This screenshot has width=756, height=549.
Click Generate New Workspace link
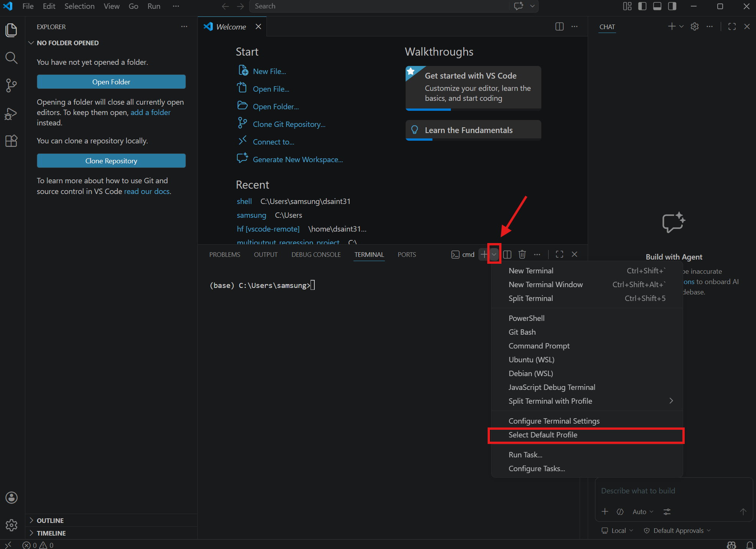point(298,159)
